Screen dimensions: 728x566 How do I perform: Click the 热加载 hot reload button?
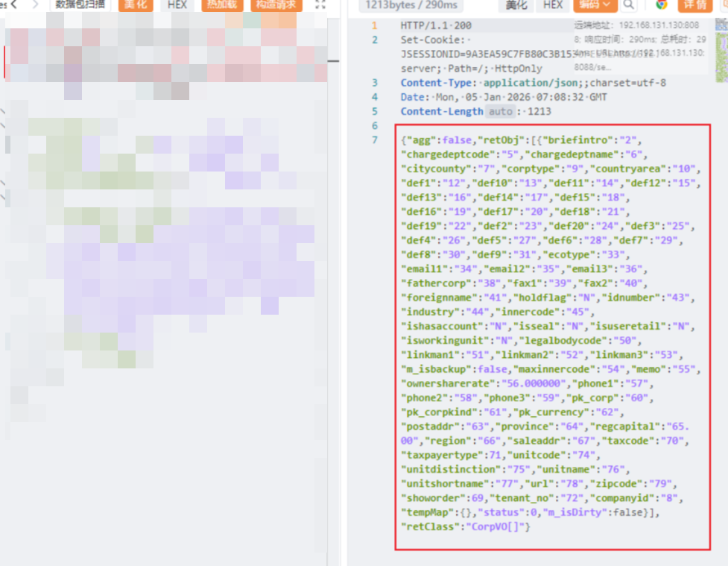(x=221, y=4)
